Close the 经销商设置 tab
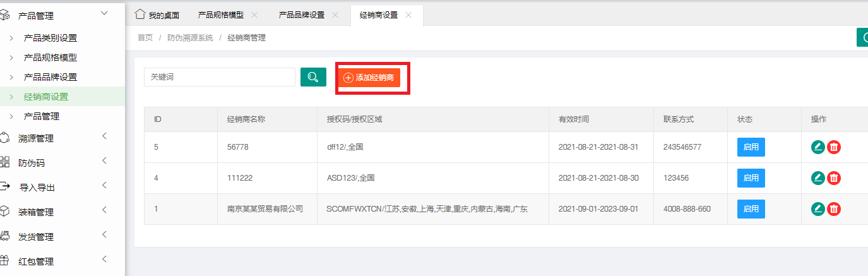Image resolution: width=868 pixels, height=276 pixels. [x=408, y=15]
